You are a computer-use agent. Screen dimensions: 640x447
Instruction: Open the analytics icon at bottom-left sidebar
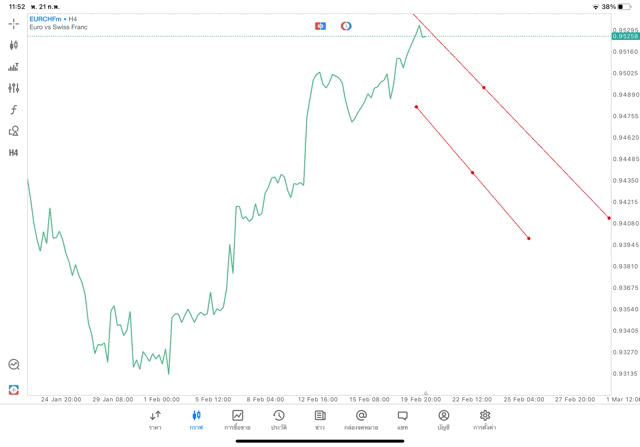[14, 365]
